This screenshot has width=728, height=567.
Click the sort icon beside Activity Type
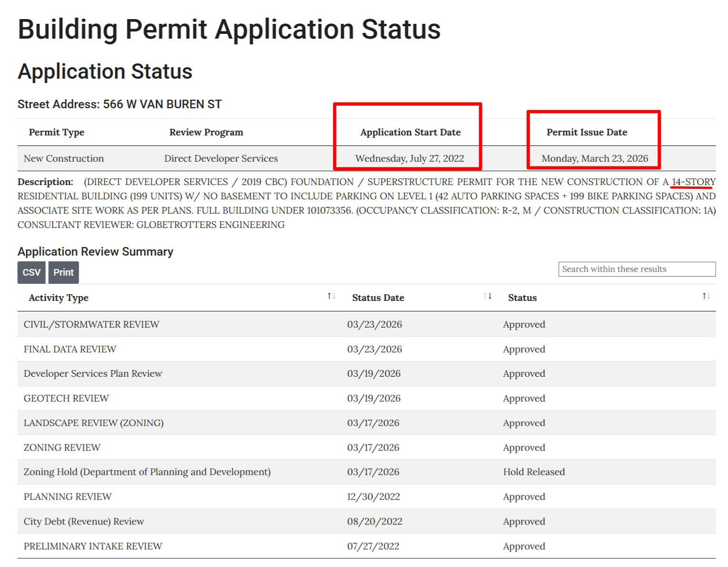(x=332, y=296)
